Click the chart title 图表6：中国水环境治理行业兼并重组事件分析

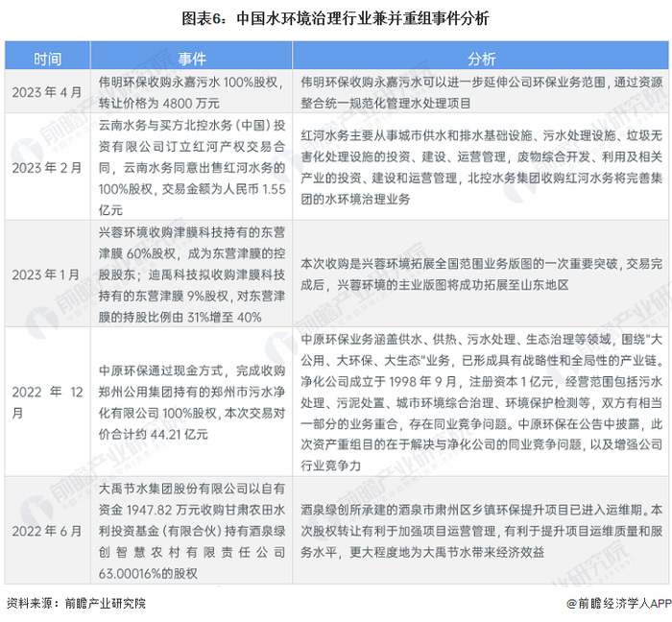[335, 18]
